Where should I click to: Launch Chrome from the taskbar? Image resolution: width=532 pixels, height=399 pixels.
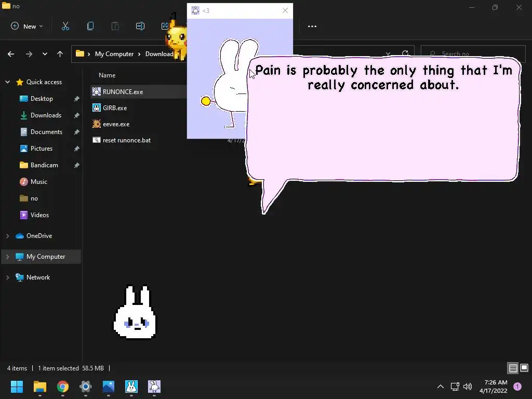click(63, 387)
